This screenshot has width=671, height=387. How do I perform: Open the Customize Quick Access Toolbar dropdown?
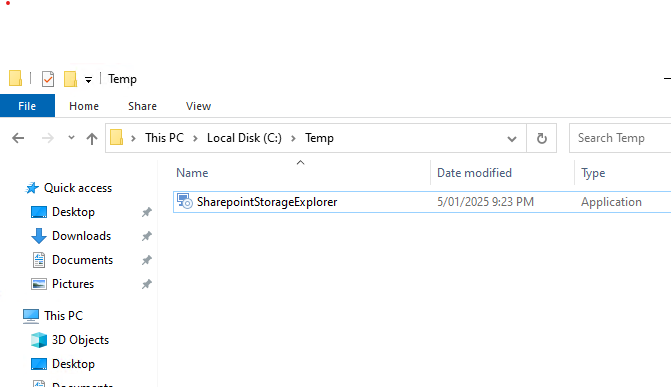pos(88,80)
